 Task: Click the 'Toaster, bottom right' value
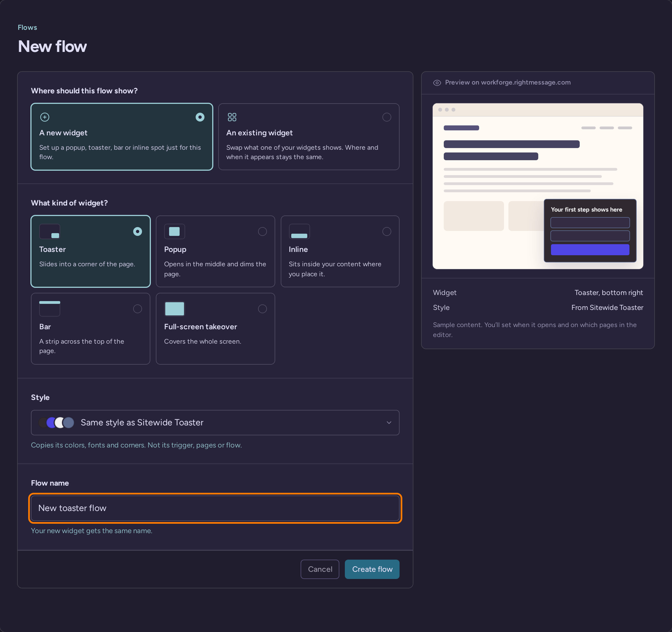[x=608, y=293]
